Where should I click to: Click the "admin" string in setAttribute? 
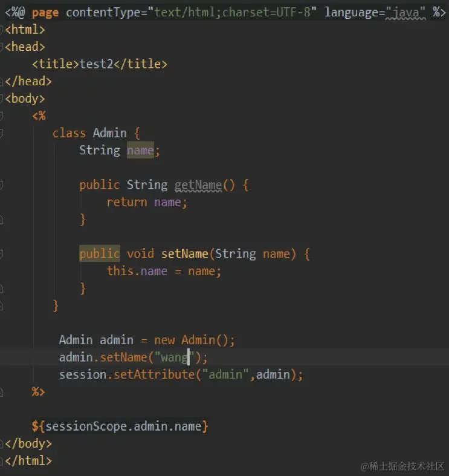click(225, 374)
